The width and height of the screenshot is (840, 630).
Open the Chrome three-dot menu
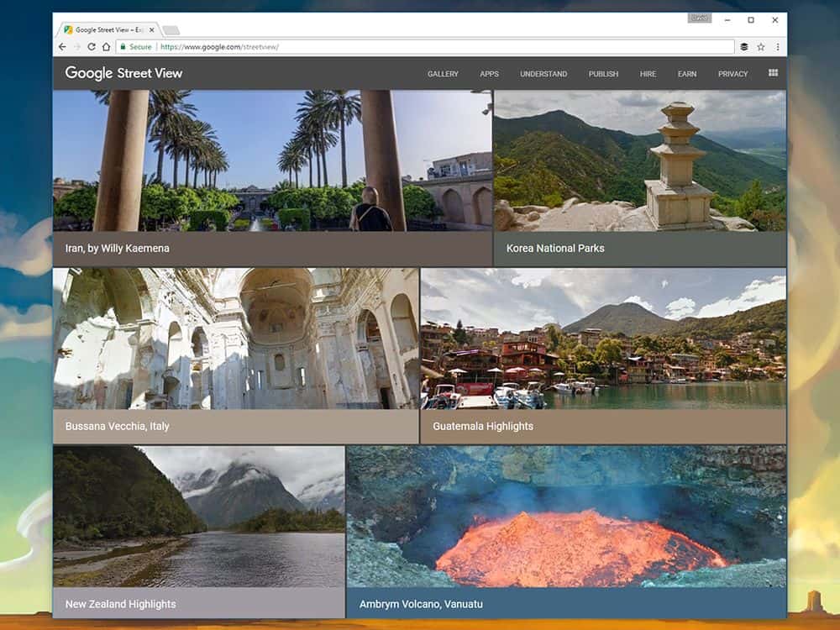[778, 47]
